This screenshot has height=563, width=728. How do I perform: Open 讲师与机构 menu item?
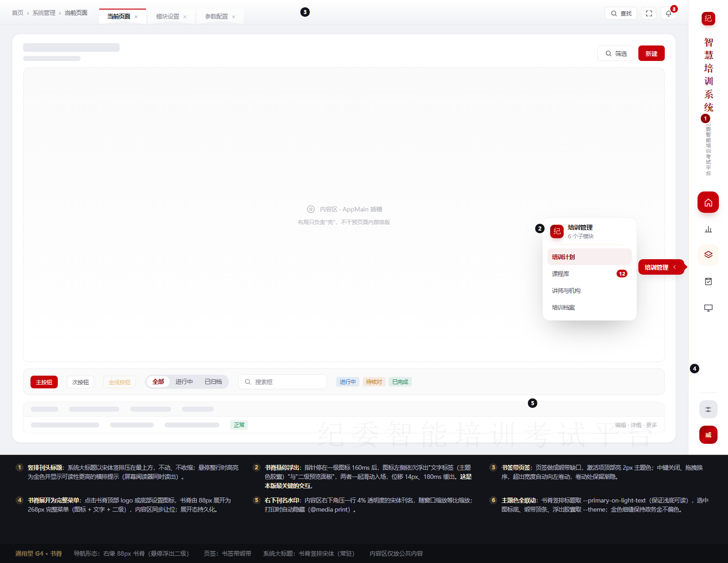point(589,291)
